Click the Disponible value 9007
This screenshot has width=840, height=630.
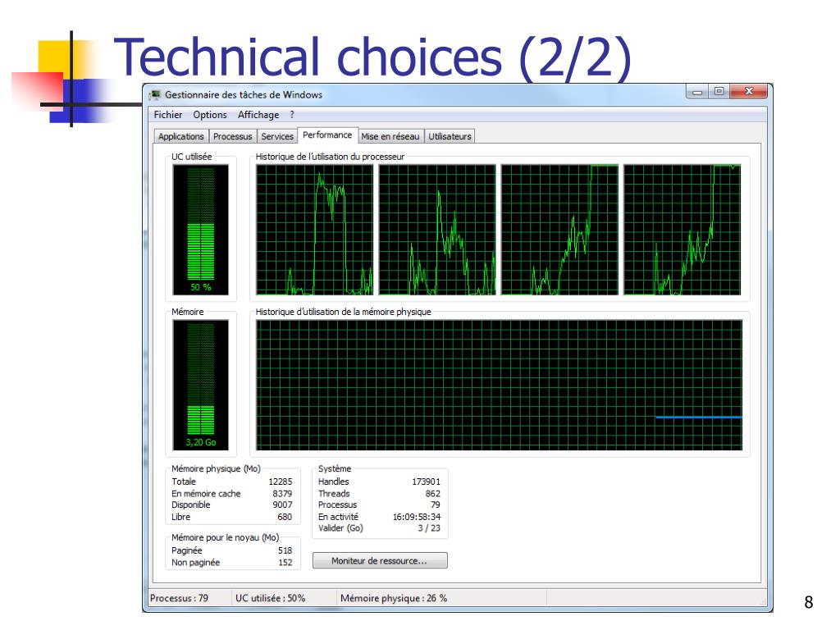point(282,504)
